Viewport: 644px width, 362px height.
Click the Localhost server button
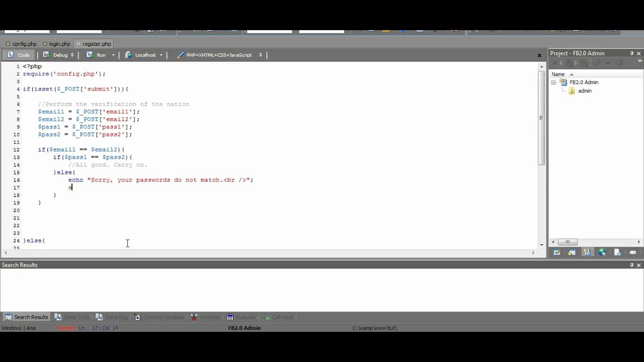(140, 55)
